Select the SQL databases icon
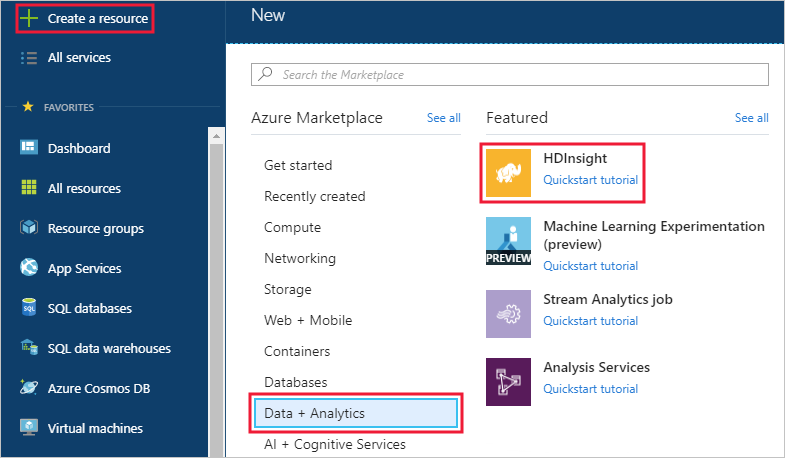 click(29, 308)
